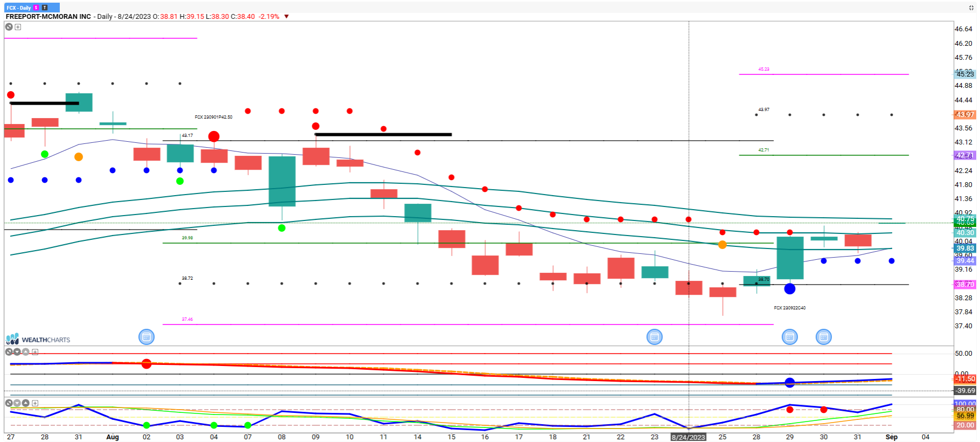Select the option label FCX 230901P42.50
This screenshot has width=980, height=442.
point(214,117)
